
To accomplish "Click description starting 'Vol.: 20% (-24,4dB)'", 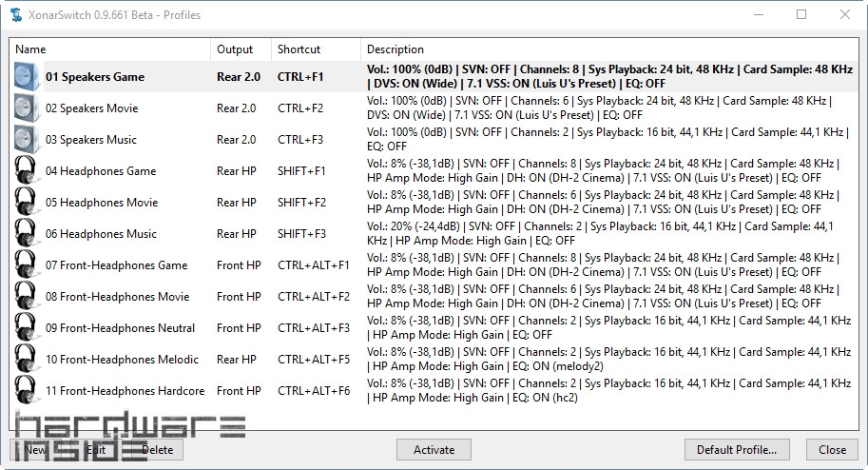I will point(600,234).
